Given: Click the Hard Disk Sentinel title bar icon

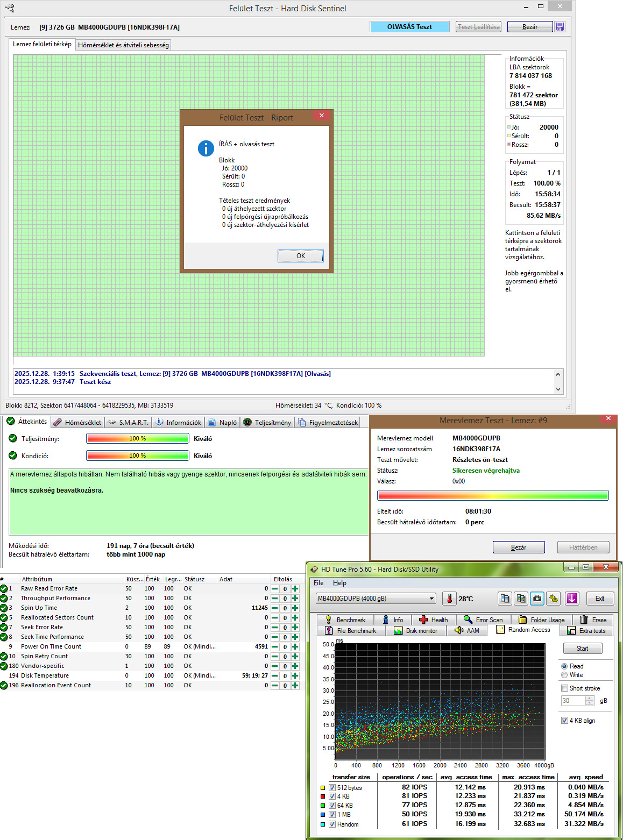Looking at the screenshot, I should click(x=10, y=8).
